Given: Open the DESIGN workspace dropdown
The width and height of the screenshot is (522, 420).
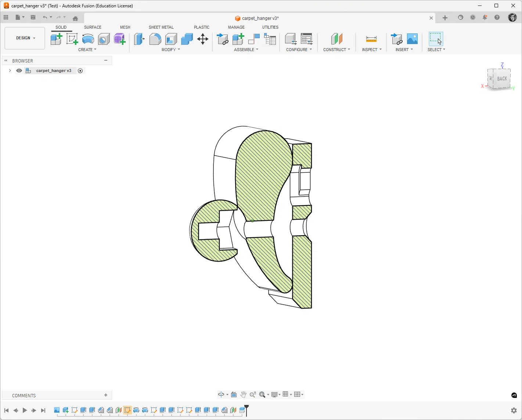Looking at the screenshot, I should pos(25,38).
